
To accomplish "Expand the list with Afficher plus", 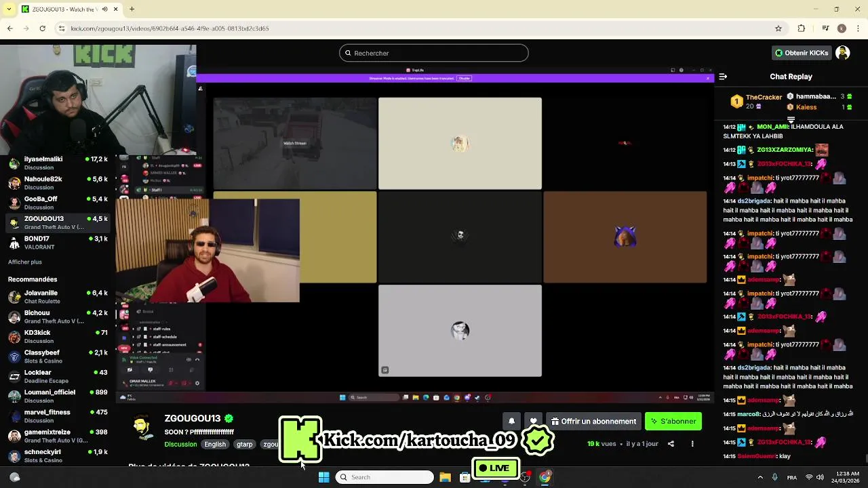I will coord(25,262).
